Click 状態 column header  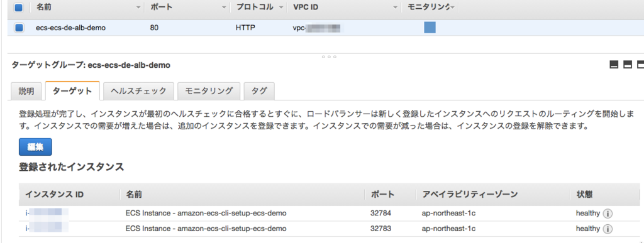pyautogui.click(x=584, y=195)
